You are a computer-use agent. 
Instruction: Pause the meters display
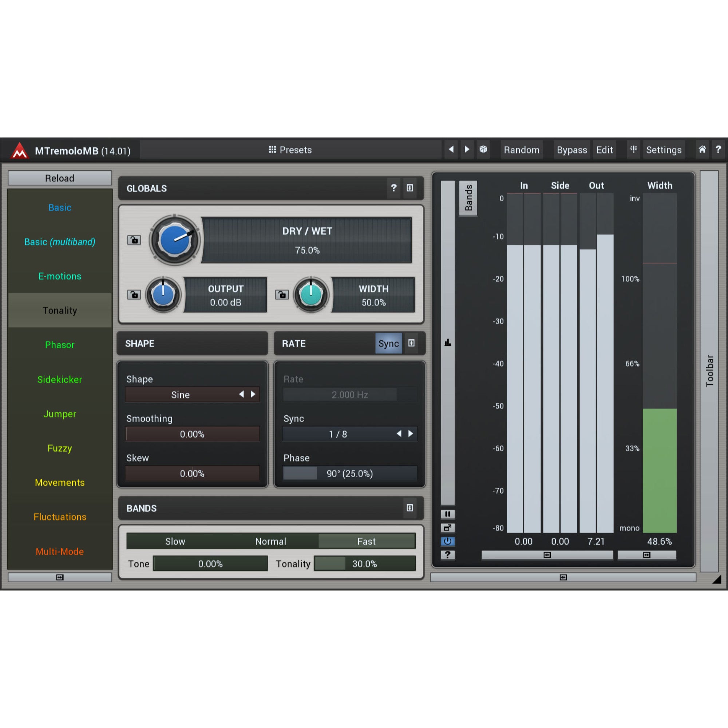tap(448, 514)
